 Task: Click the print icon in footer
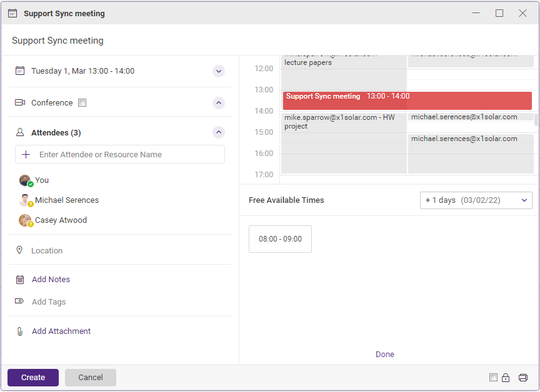coord(523,378)
